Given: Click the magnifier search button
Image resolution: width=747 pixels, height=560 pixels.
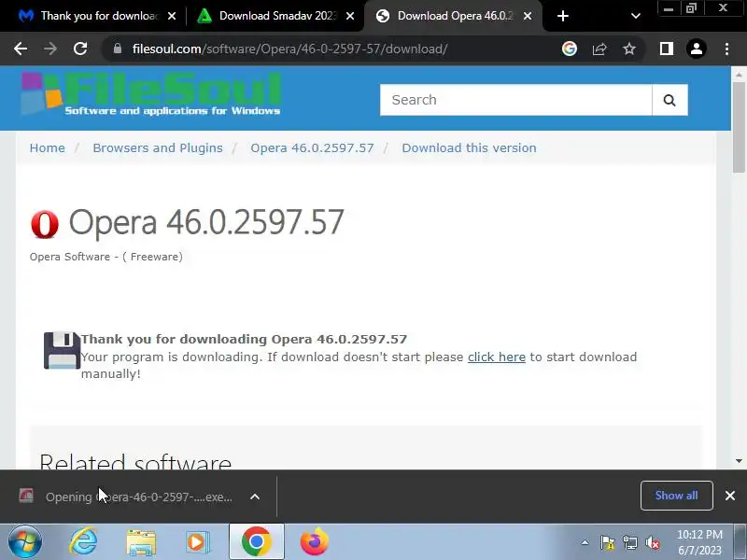Looking at the screenshot, I should point(669,100).
